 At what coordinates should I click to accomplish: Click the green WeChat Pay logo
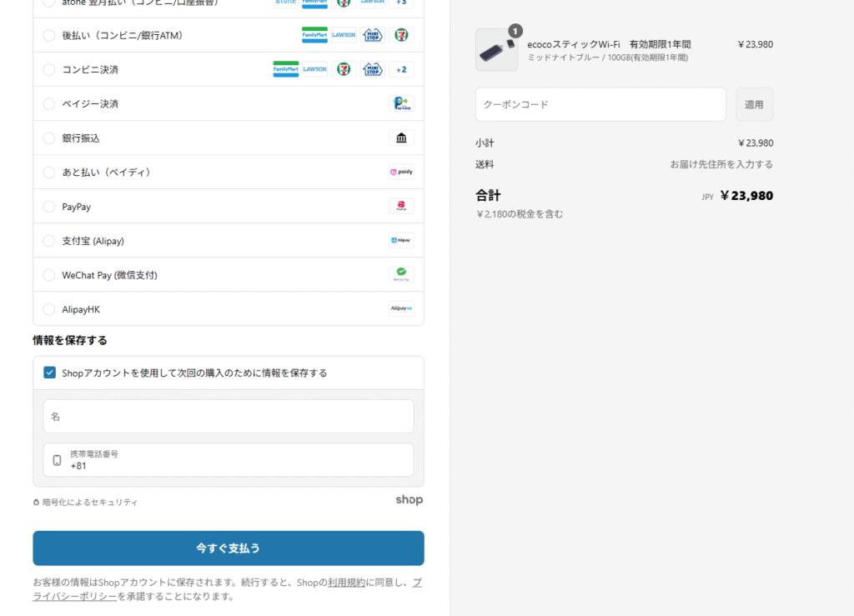coord(401,274)
